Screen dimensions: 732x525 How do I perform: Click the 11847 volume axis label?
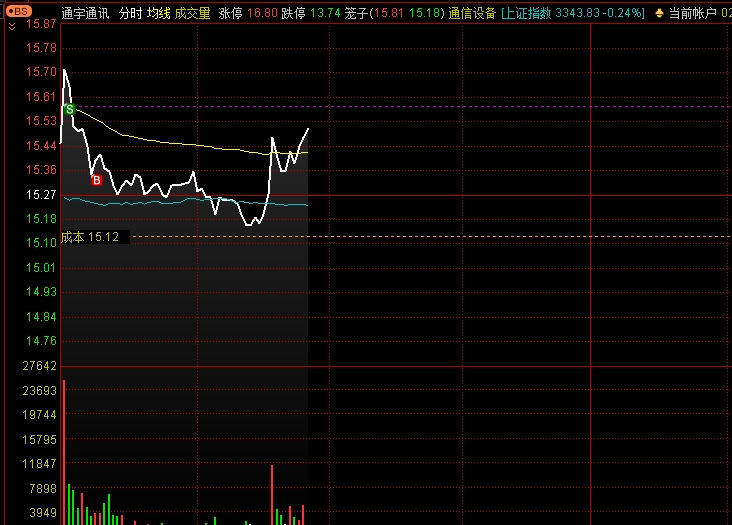(40, 464)
